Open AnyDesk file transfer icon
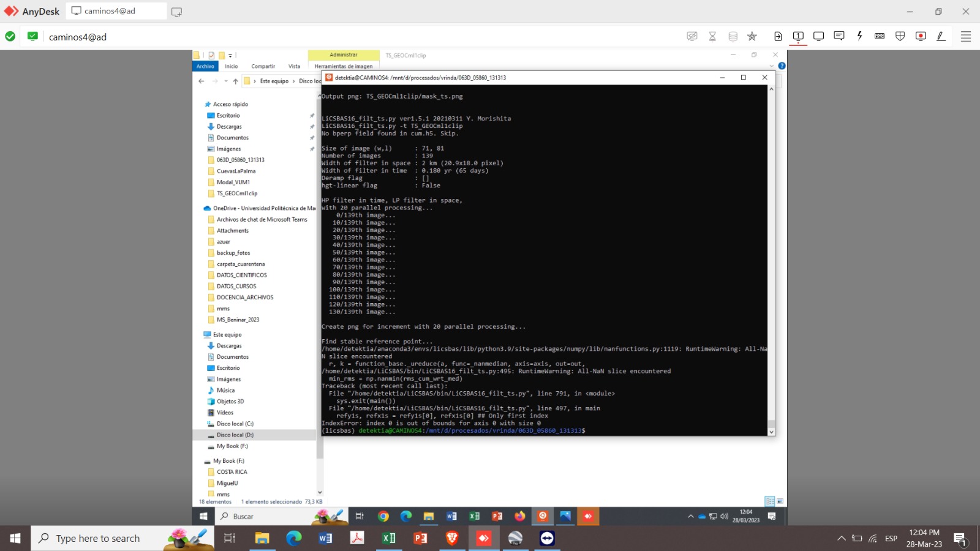Image resolution: width=980 pixels, height=551 pixels. tap(778, 36)
